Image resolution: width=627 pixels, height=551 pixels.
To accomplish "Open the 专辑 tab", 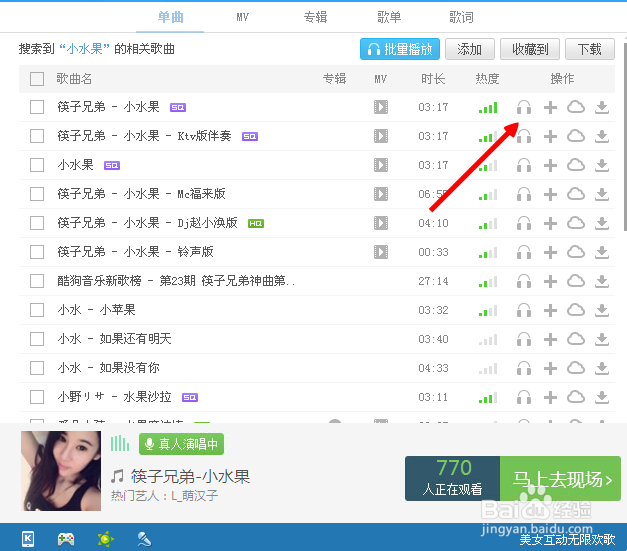I will [x=315, y=17].
